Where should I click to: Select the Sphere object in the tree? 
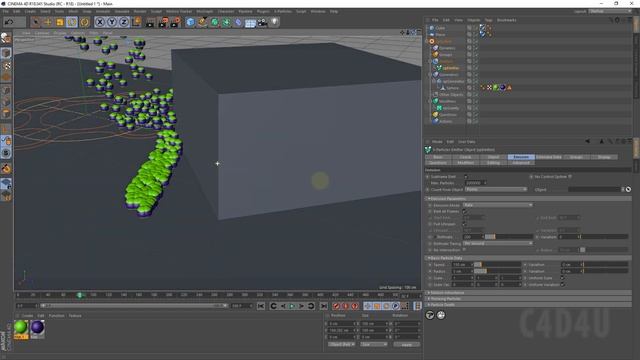452,88
